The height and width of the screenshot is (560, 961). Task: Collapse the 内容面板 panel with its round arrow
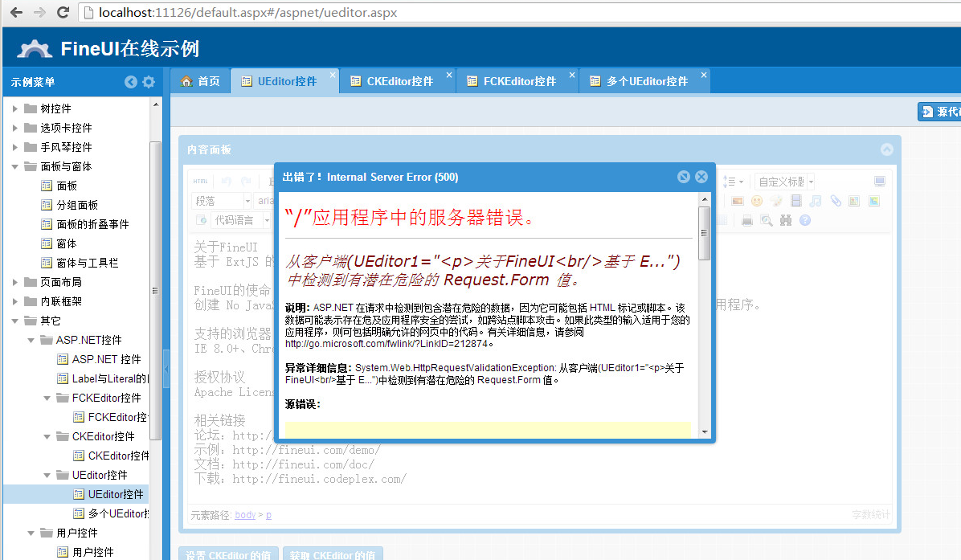[887, 149]
